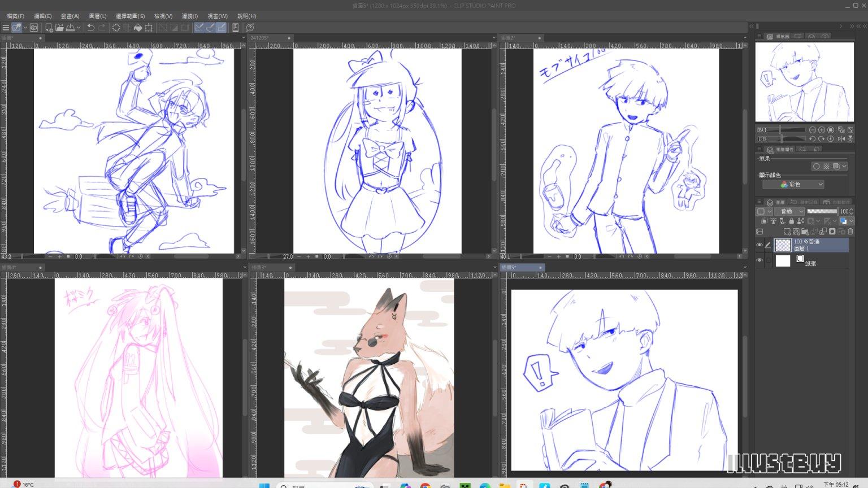Viewport: 868px width, 488px height.
Task: Click the Undo arrow icon
Action: point(90,28)
